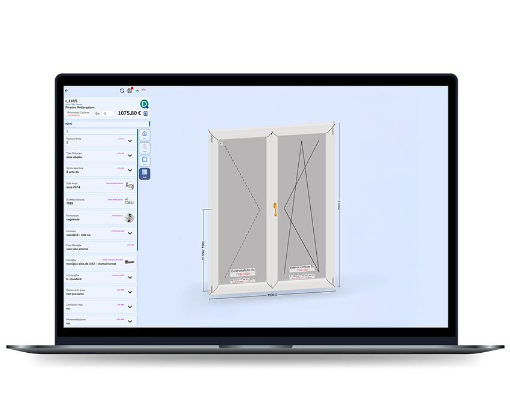Click the orange handle on the window model

click(x=275, y=208)
